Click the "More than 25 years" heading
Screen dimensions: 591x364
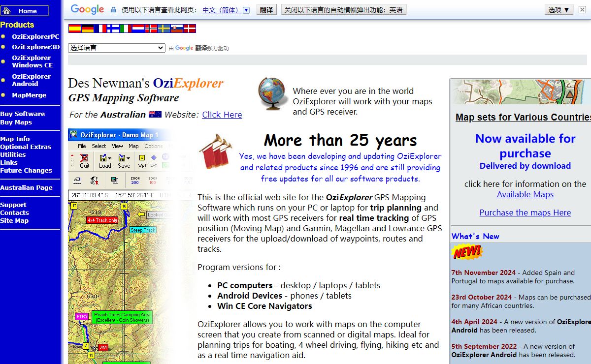click(x=340, y=141)
